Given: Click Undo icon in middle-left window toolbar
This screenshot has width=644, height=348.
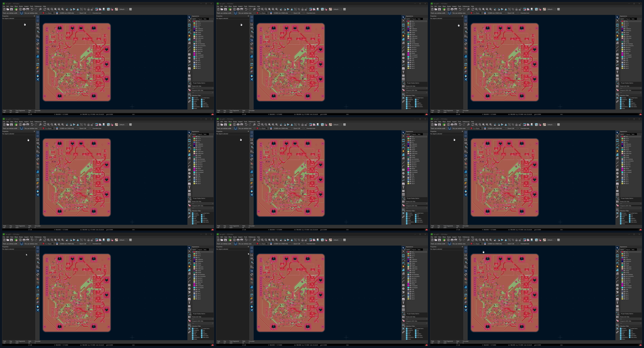Looking at the screenshot, I should [32, 125].
